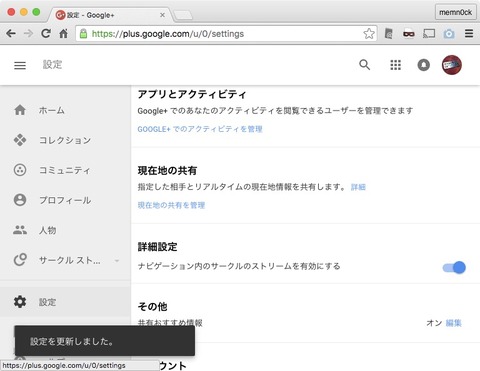Click the コレクション collections icon
Image resolution: width=480 pixels, height=371 pixels.
coord(20,140)
